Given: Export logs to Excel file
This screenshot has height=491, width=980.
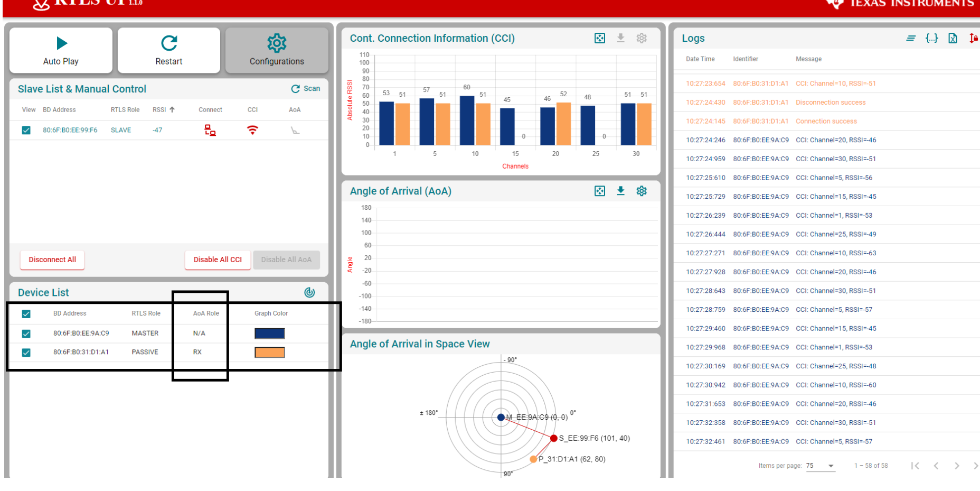Looking at the screenshot, I should click(x=953, y=38).
